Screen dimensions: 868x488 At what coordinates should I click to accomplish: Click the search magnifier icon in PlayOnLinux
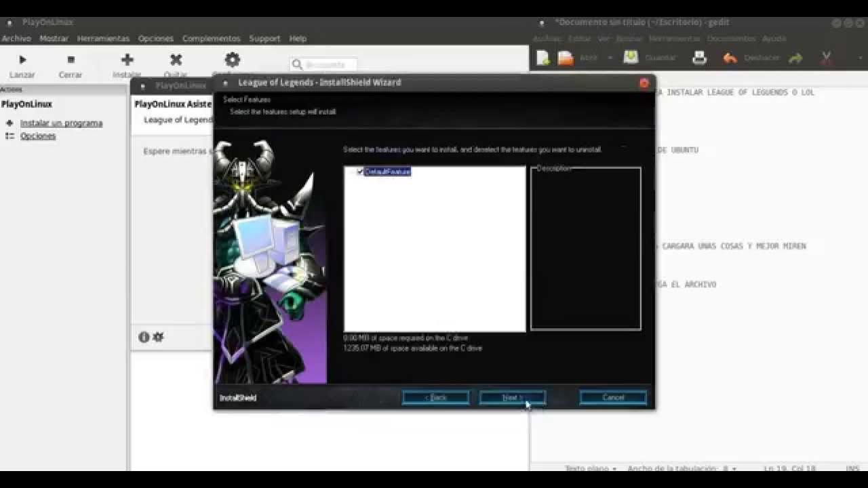tap(297, 65)
